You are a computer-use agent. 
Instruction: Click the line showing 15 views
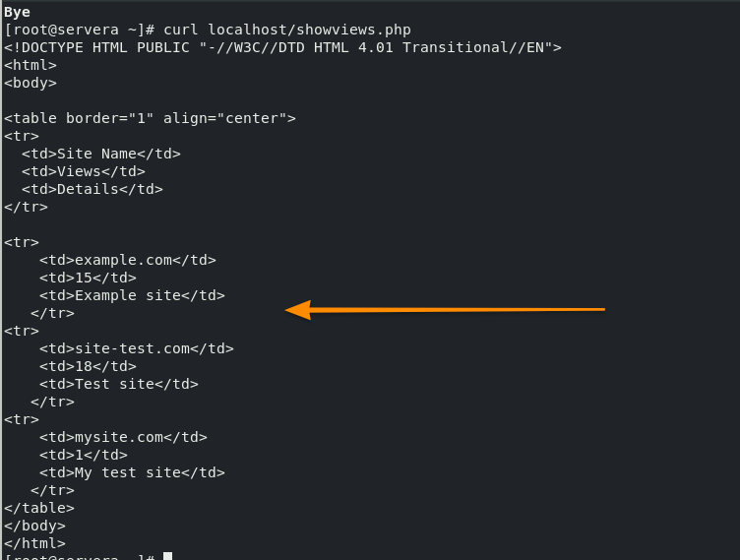tap(89, 278)
